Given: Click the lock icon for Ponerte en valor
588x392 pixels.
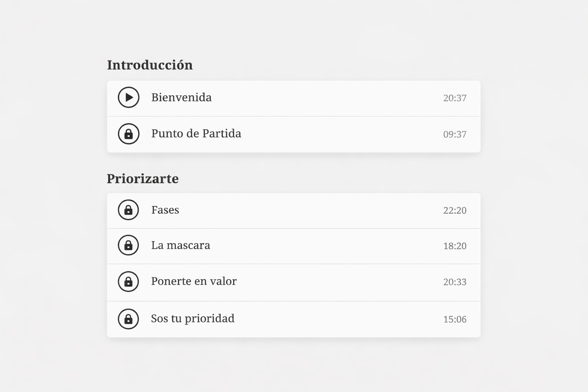Looking at the screenshot, I should [x=129, y=281].
